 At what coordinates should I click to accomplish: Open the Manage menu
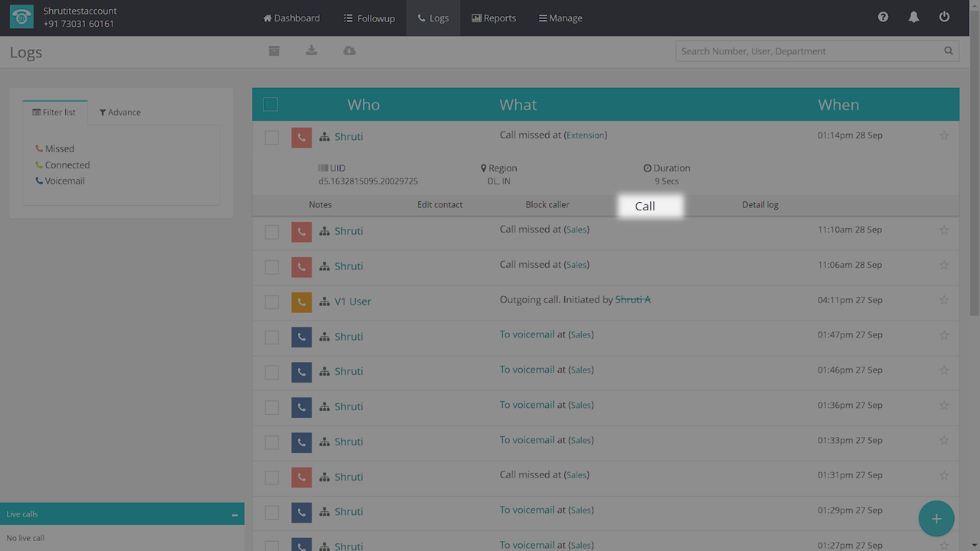click(560, 18)
